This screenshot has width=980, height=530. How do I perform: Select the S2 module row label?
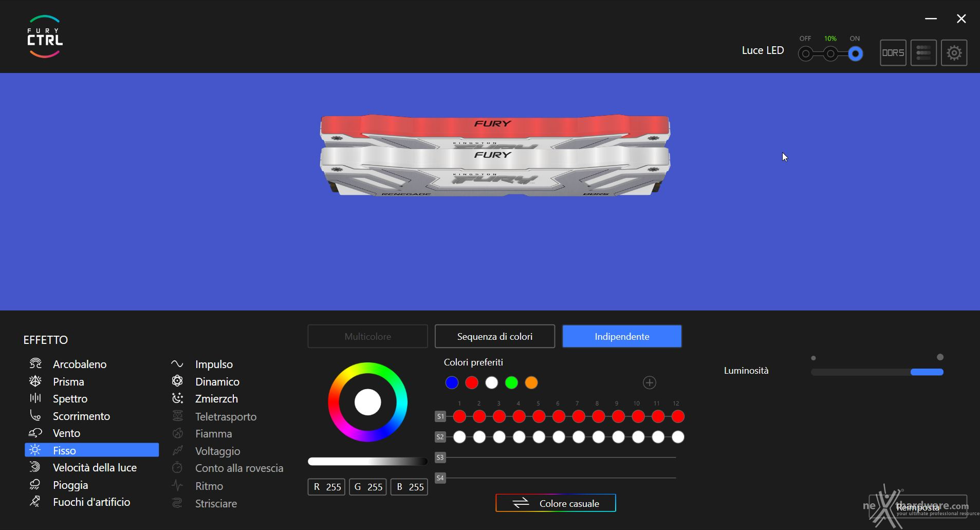[440, 437]
